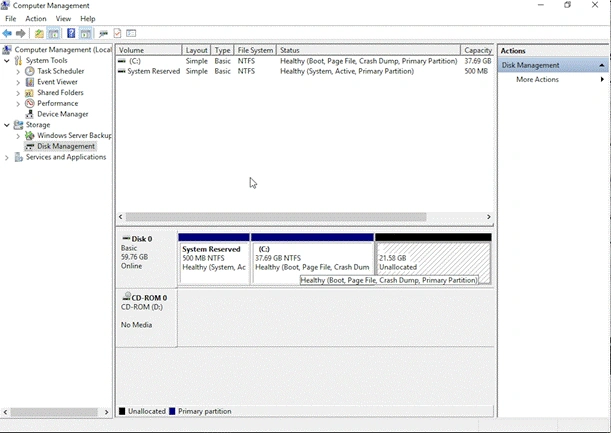
Task: Select the System Reserved 500 MB partition block
Action: click(214, 259)
